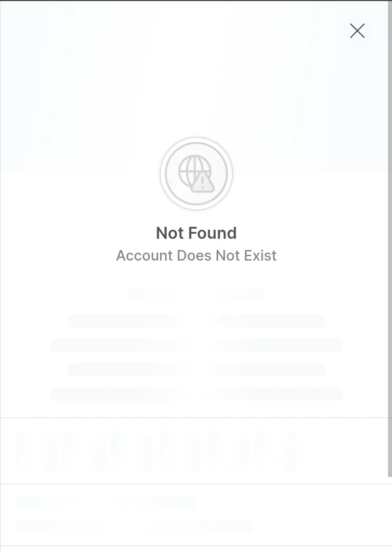
Task: Click the warning triangle on the globe
Action: click(x=203, y=182)
